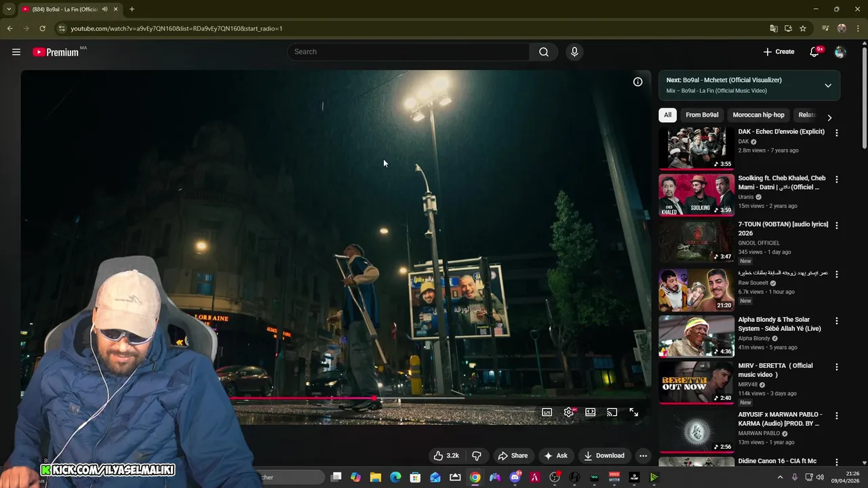The height and width of the screenshot is (488, 868).
Task: Like the video with thumbs up
Action: (x=446, y=455)
